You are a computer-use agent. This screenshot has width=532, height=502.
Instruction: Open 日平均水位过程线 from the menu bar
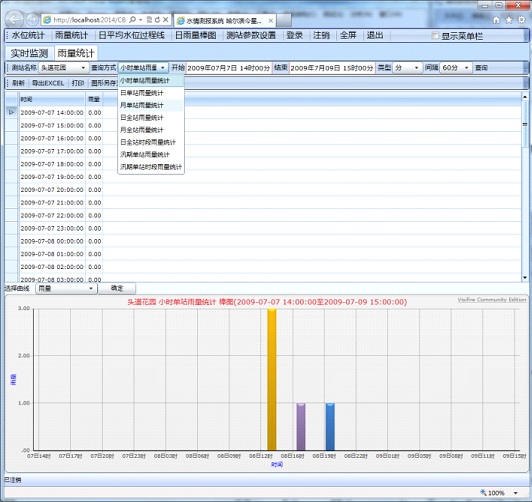tap(132, 35)
